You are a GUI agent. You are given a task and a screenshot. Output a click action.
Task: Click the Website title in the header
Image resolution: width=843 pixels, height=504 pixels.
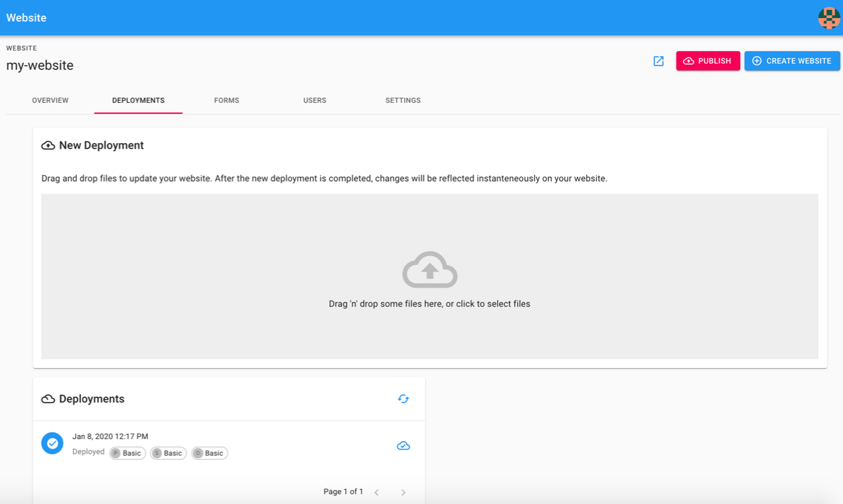point(27,18)
